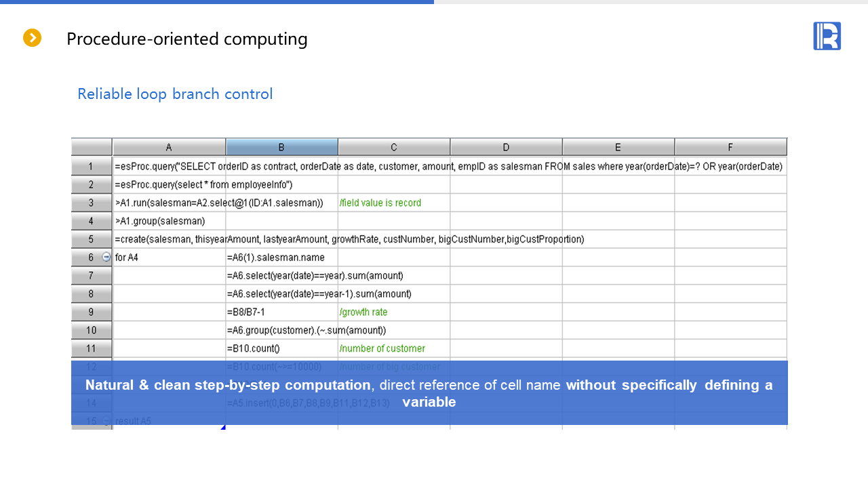Select column A header

(x=169, y=147)
